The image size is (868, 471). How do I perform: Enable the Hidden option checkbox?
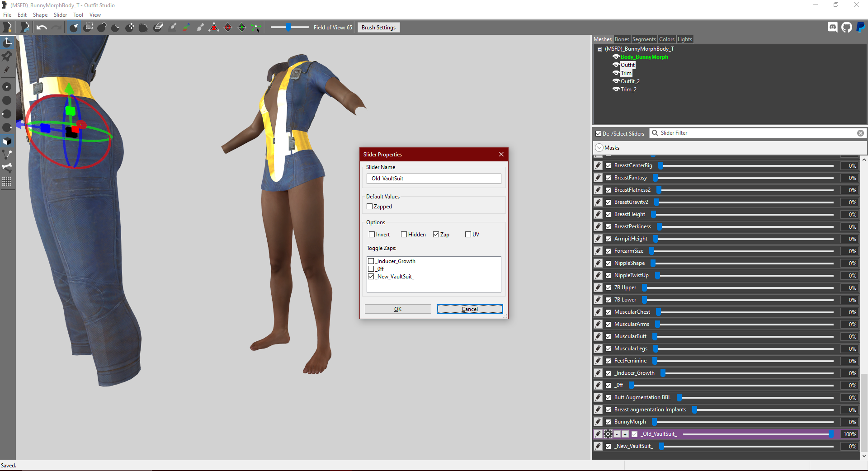click(404, 235)
